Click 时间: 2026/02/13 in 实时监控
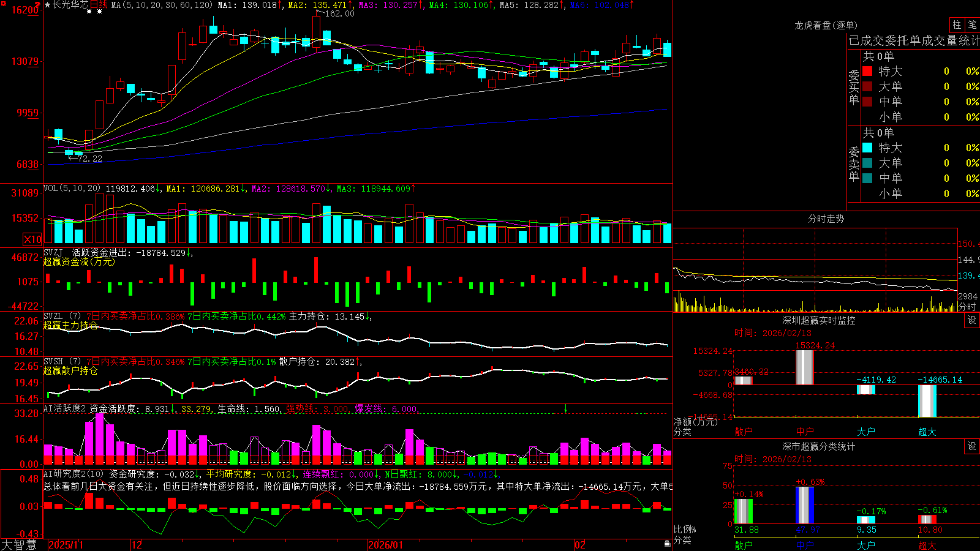The width and height of the screenshot is (980, 551). pyautogui.click(x=773, y=333)
